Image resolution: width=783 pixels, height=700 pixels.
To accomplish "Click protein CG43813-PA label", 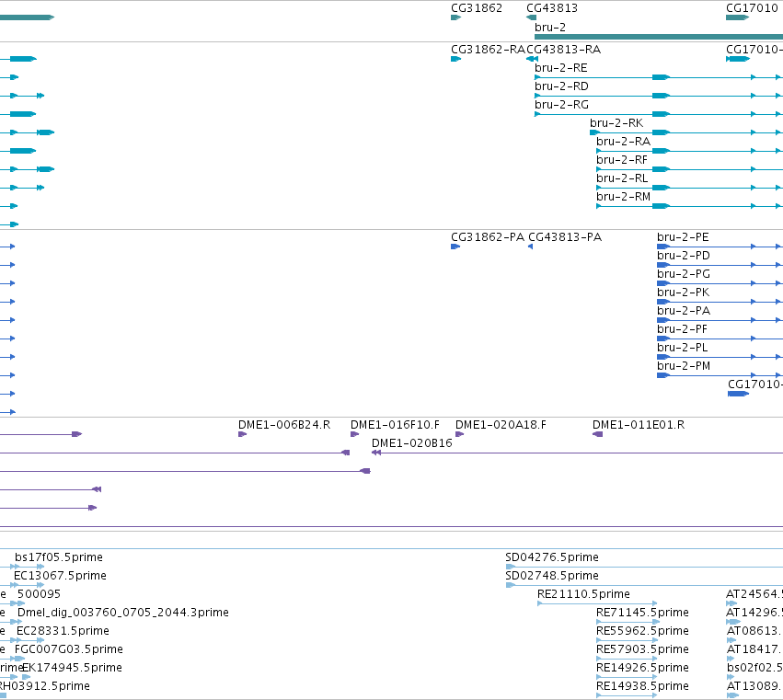I will pyautogui.click(x=565, y=237).
